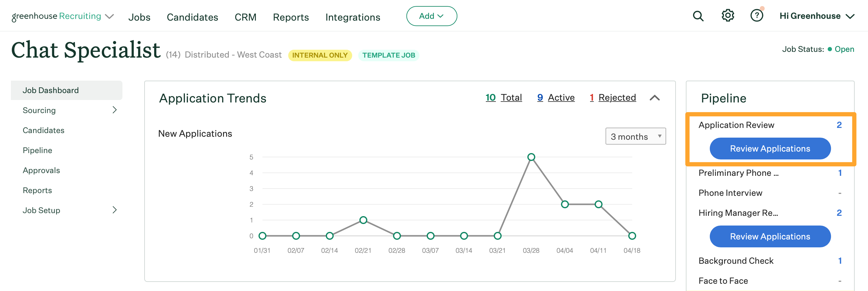Image resolution: width=868 pixels, height=291 pixels.
Task: Go to the CRM navigation item
Action: coord(245,17)
